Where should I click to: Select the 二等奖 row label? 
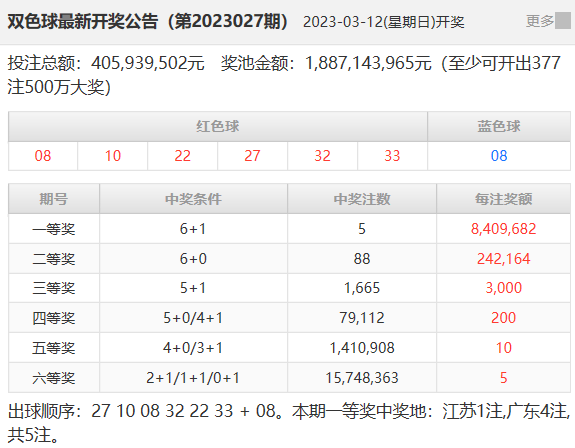[x=54, y=259]
